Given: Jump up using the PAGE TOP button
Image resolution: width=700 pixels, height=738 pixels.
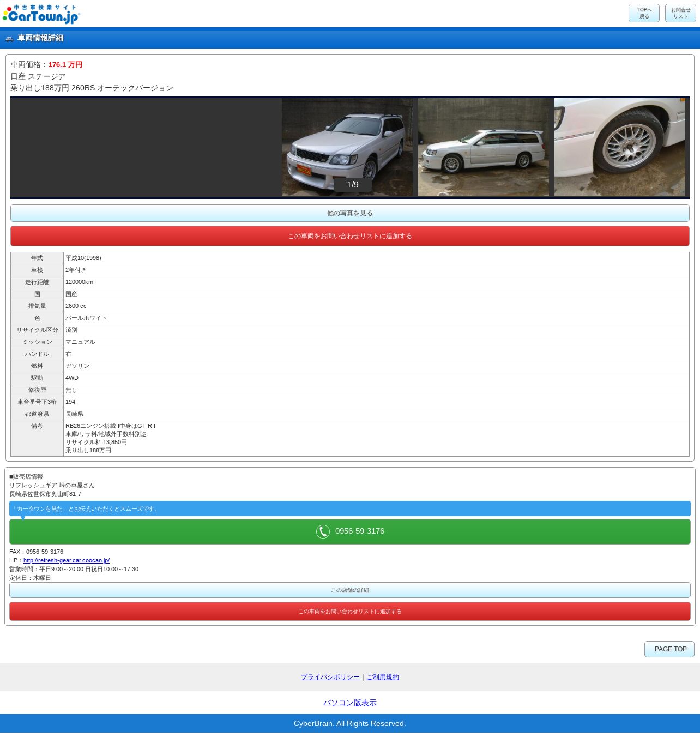Looking at the screenshot, I should pyautogui.click(x=669, y=649).
